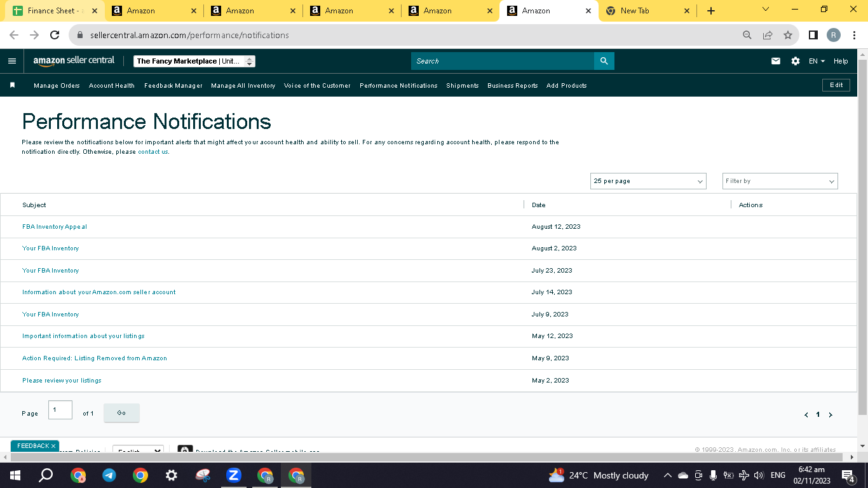Click the magnifier search button beside Search field
Viewport: 868px width, 488px height.
tap(604, 61)
